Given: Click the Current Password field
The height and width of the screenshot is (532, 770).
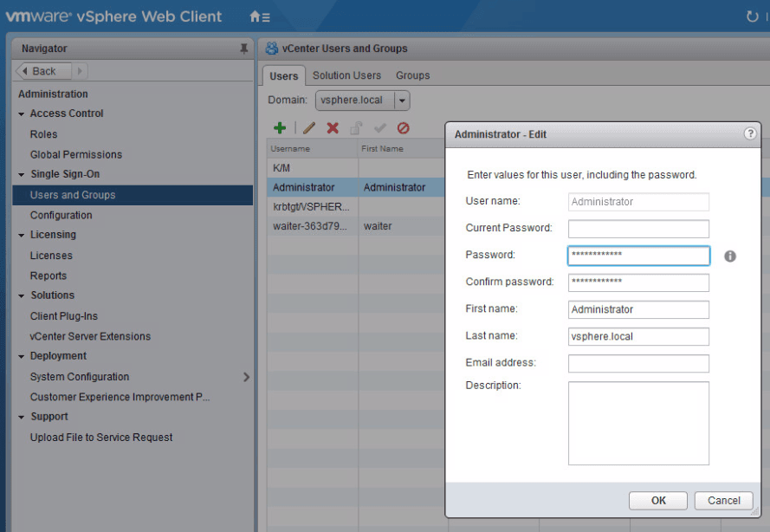Looking at the screenshot, I should tap(638, 229).
